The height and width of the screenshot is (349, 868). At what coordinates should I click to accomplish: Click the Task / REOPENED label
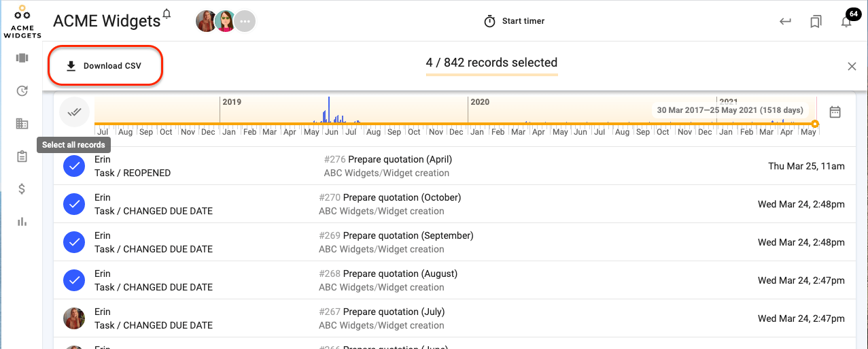tap(133, 173)
